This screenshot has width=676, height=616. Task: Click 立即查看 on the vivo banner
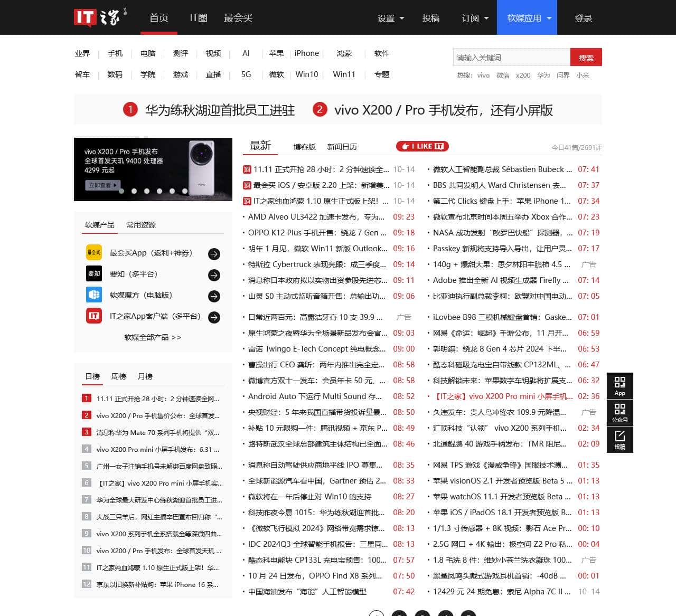coord(104,185)
